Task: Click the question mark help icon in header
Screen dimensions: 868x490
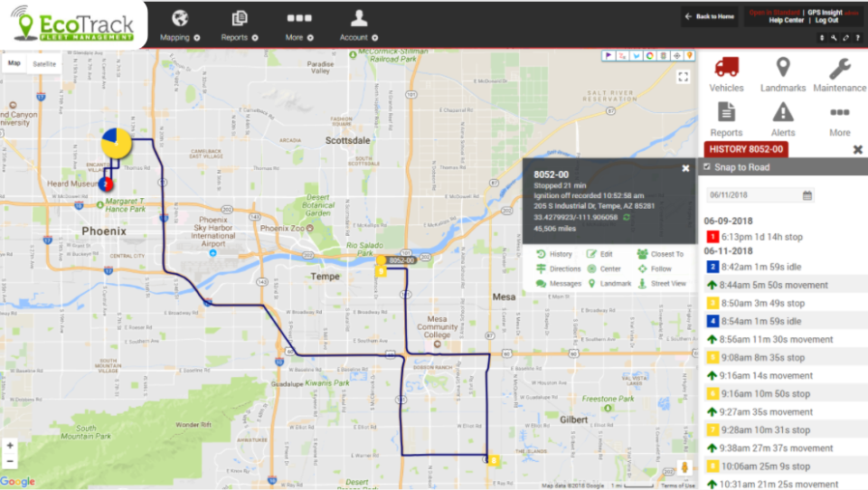Action: pos(857,38)
